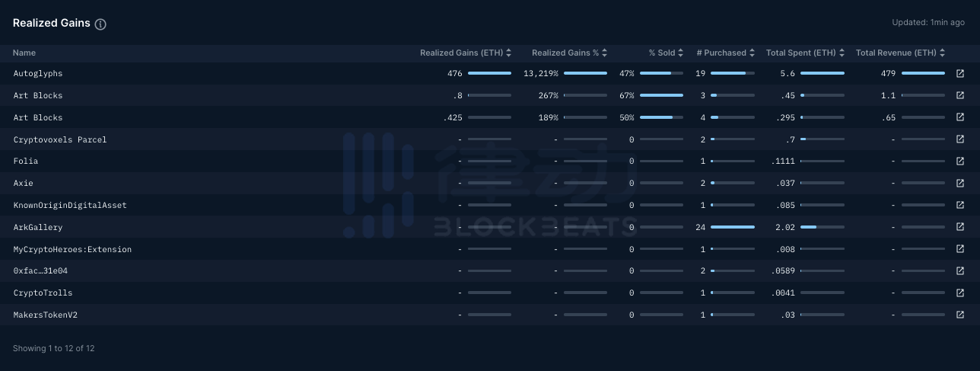
Task: Click the Name column header
Action: (x=24, y=53)
